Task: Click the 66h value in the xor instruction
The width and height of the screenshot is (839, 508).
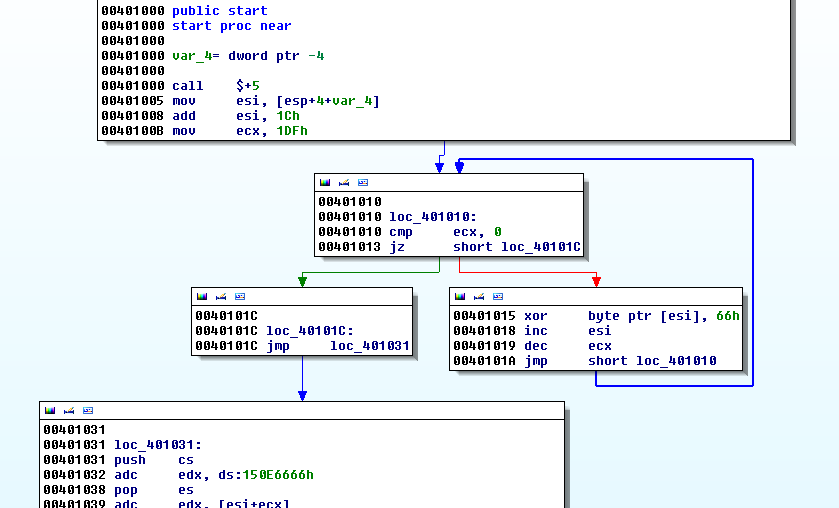Action: click(x=728, y=316)
